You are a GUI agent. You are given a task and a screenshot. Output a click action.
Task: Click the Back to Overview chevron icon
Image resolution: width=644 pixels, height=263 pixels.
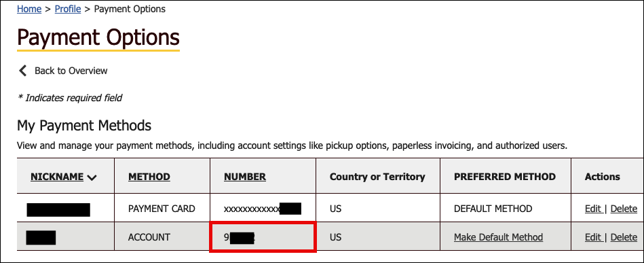tap(22, 71)
